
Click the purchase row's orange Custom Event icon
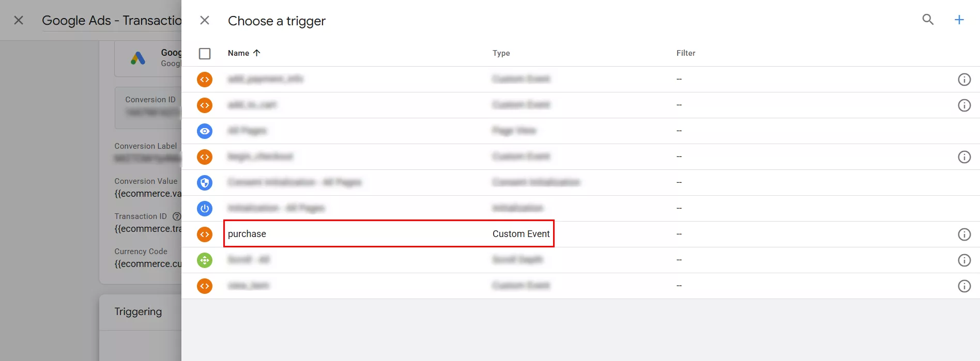pos(205,234)
